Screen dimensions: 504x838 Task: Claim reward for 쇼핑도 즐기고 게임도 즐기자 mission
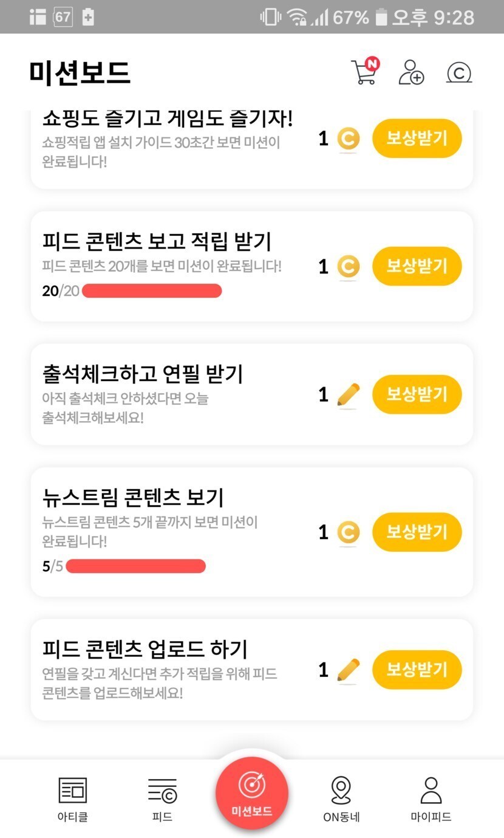[417, 139]
